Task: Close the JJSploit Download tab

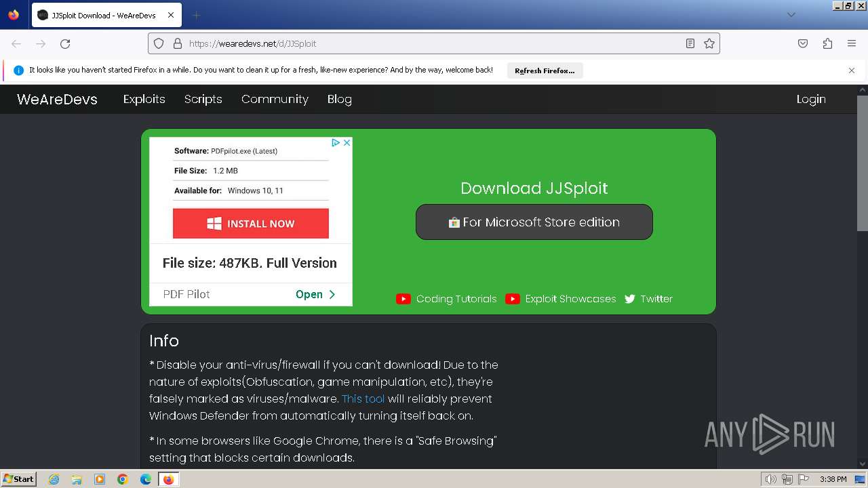Action: pyautogui.click(x=170, y=15)
